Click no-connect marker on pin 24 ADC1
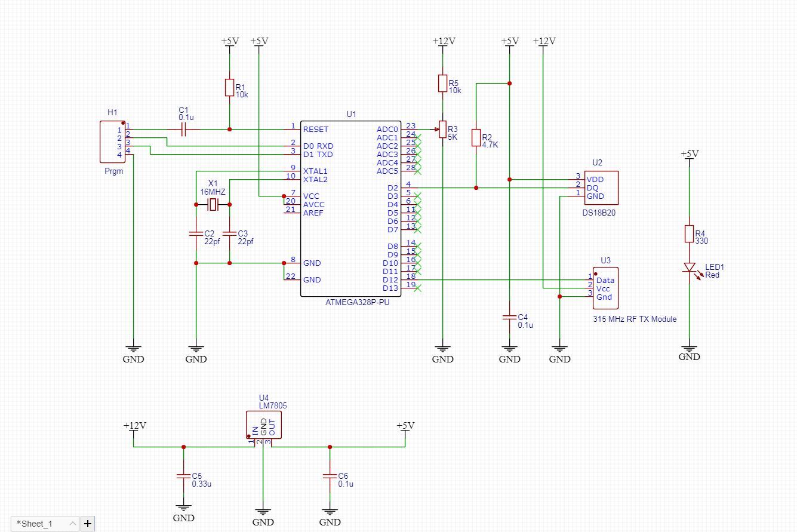797x532 pixels. (418, 138)
